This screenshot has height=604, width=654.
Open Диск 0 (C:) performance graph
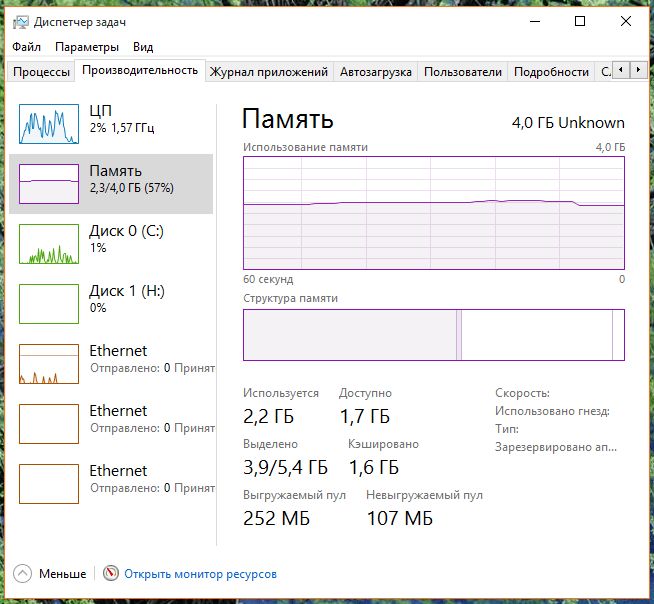[49, 244]
